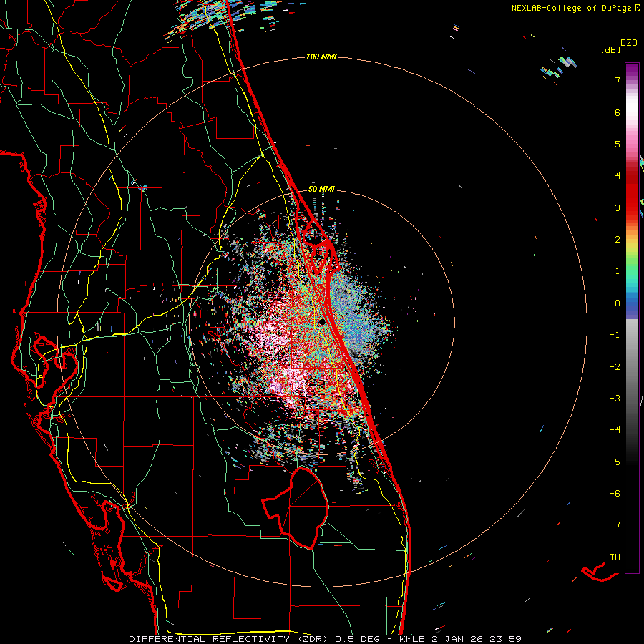Click the 1 dB colorbar tick label
The height and width of the screenshot is (644, 644).
tap(618, 271)
